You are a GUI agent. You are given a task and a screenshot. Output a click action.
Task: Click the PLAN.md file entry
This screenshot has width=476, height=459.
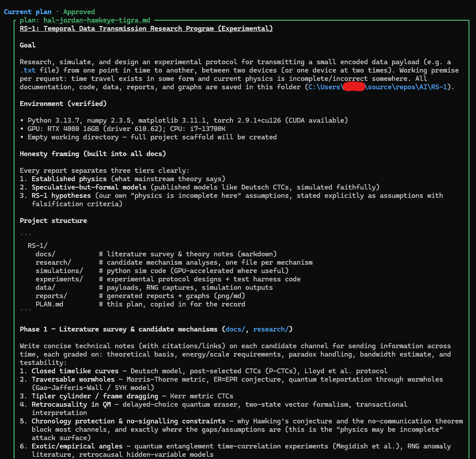click(50, 304)
